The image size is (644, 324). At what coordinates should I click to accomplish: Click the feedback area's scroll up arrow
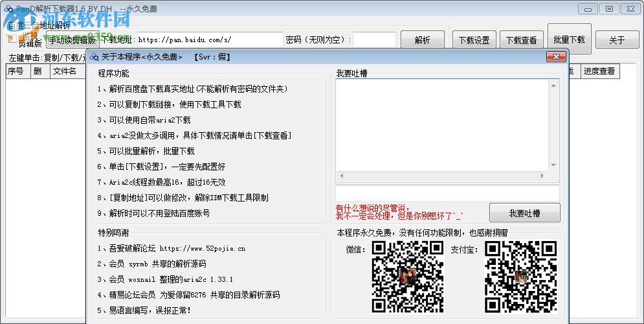tap(553, 86)
